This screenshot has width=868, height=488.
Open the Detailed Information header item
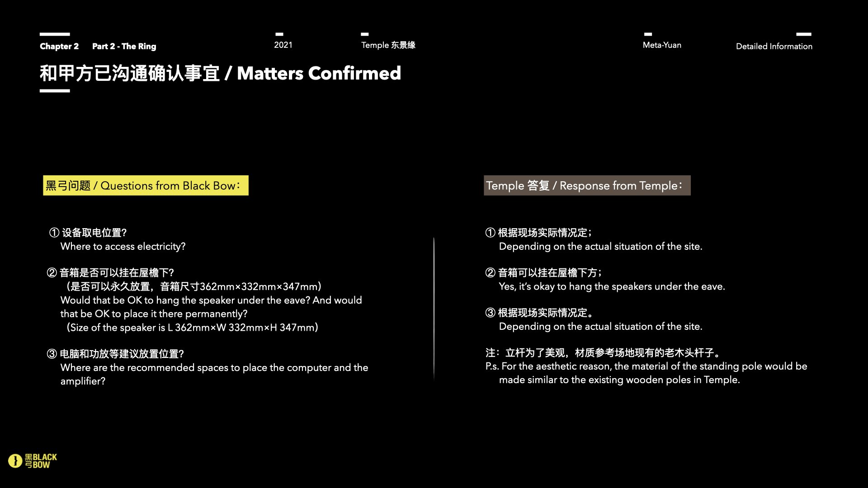point(774,46)
